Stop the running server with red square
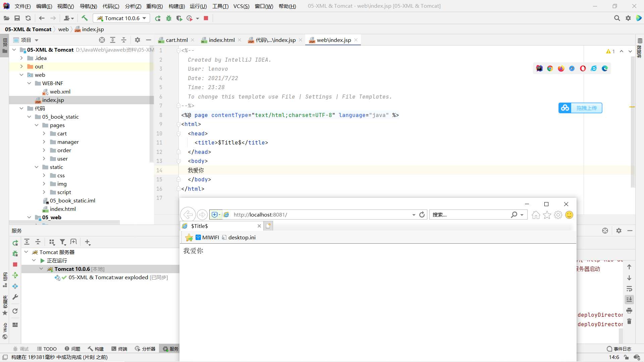The image size is (644, 362). click(x=206, y=18)
